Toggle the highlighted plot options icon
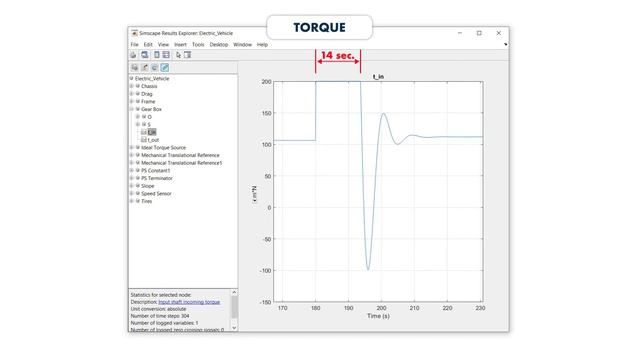Screen dimensions: 640x360 164,67
